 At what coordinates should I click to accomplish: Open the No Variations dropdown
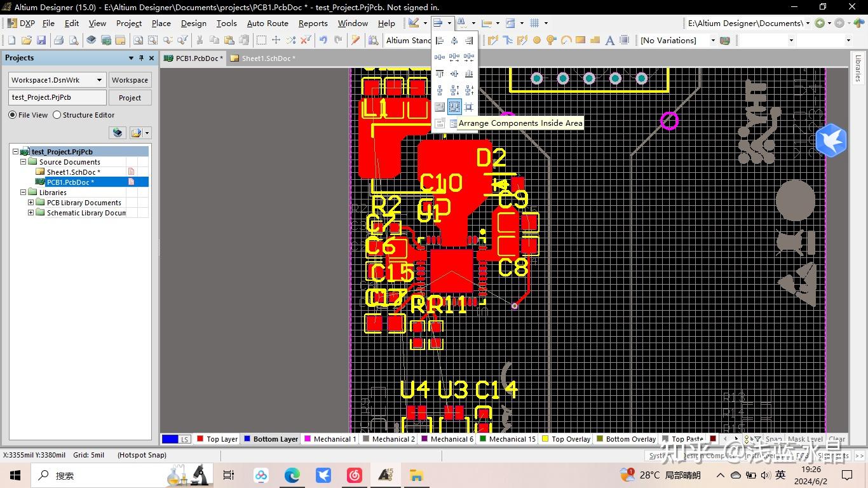(x=712, y=41)
